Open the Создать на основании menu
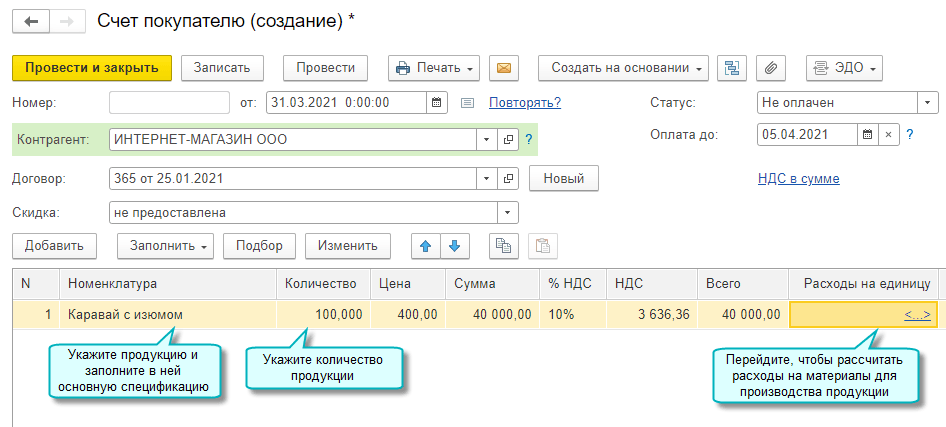 (623, 68)
